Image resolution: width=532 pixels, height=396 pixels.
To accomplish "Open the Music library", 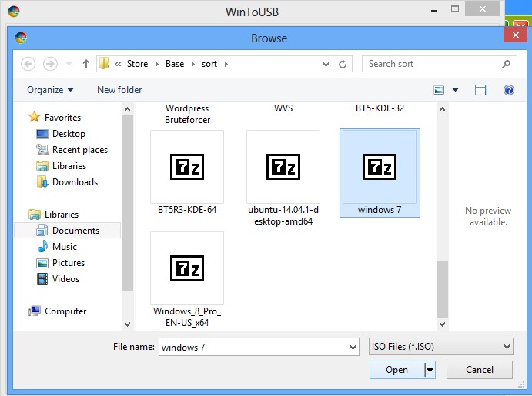I will click(x=65, y=247).
